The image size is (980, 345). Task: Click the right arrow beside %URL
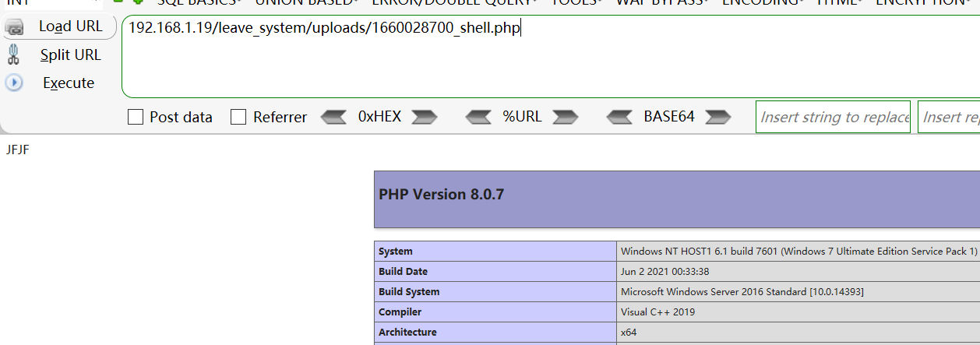point(565,117)
